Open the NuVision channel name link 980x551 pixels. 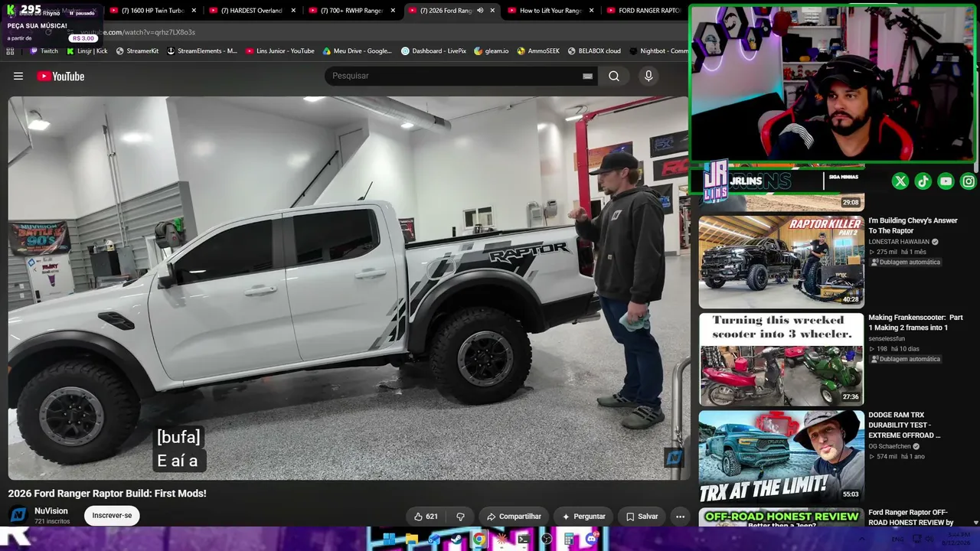click(x=51, y=511)
